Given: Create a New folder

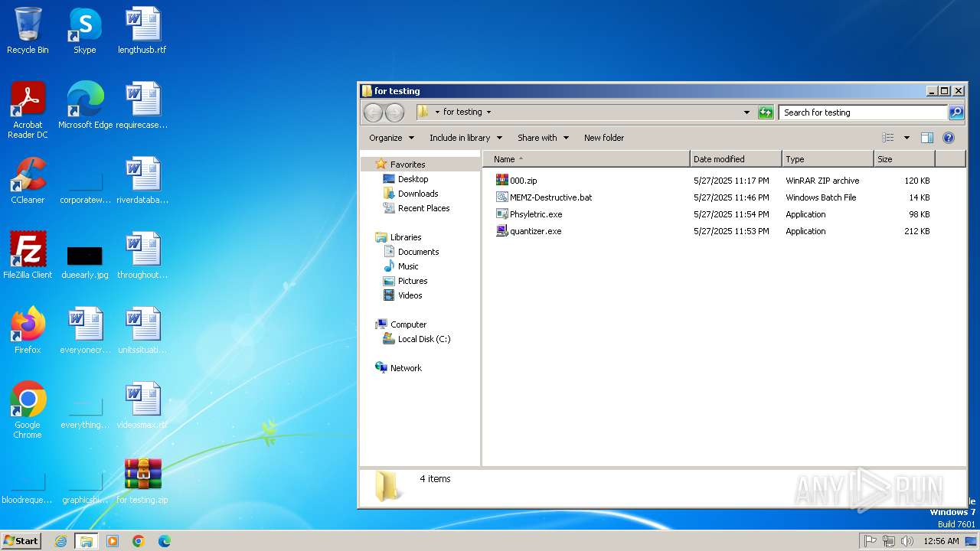Looking at the screenshot, I should click(604, 138).
